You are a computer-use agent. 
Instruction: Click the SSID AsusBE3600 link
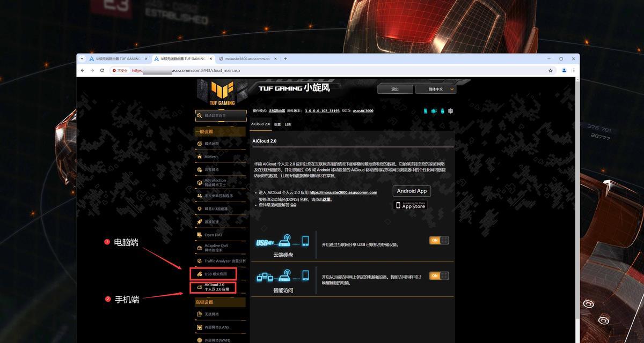pos(362,110)
